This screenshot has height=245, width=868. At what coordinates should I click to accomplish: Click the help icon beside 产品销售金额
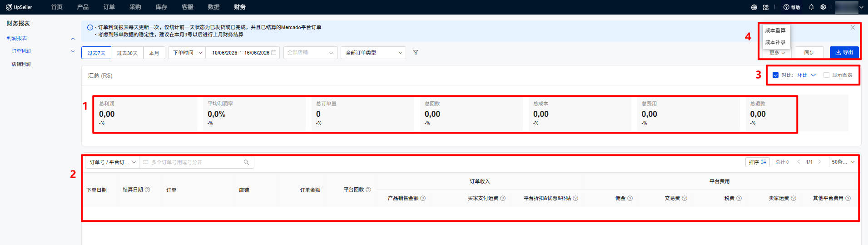click(423, 198)
